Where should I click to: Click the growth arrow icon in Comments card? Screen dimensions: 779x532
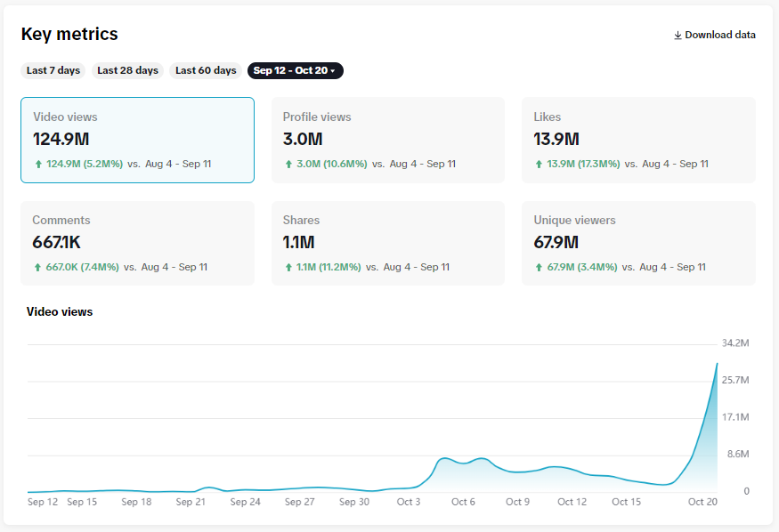click(x=37, y=267)
